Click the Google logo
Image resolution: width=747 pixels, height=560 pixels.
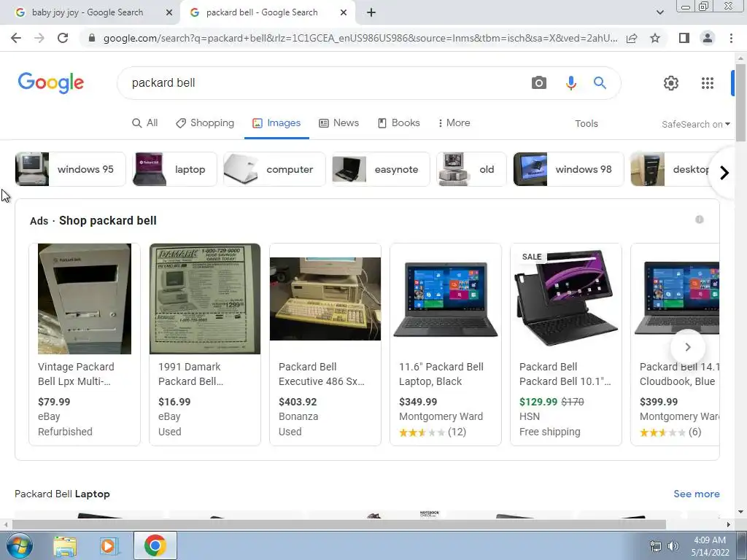(x=51, y=83)
